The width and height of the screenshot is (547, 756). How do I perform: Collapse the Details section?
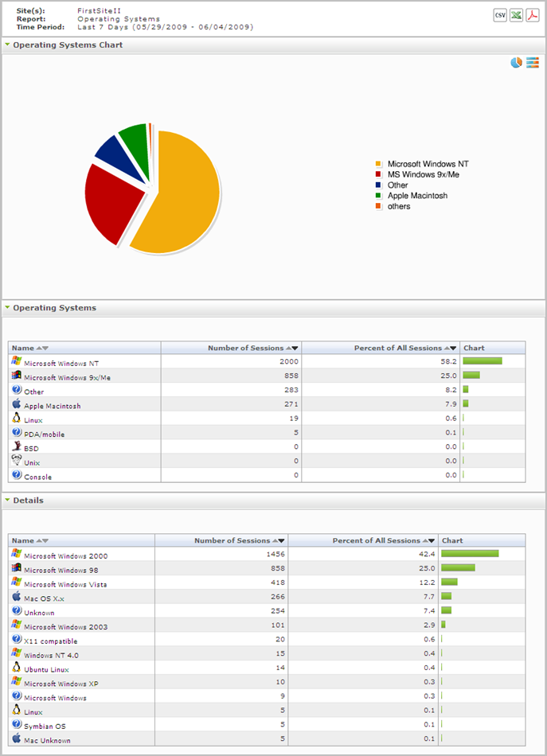(7, 500)
